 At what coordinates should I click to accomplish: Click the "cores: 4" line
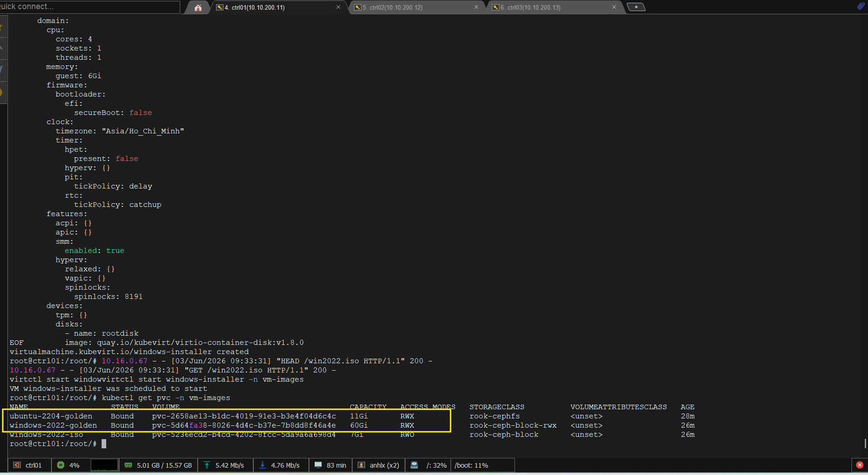[74, 39]
